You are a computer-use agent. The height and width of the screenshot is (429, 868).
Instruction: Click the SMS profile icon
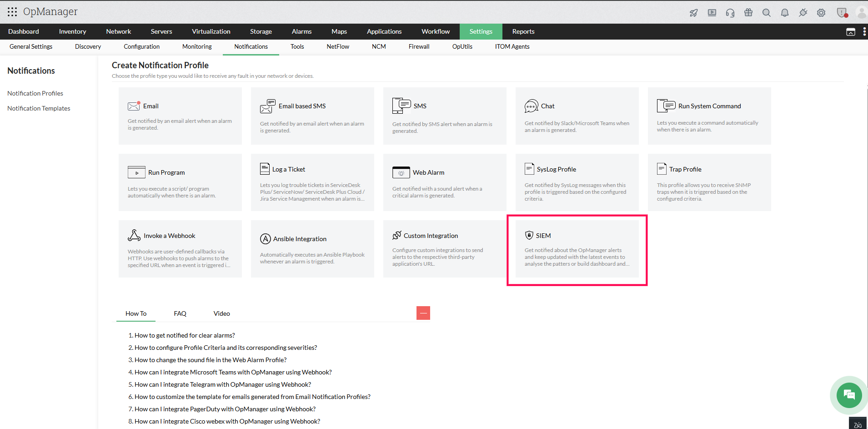point(401,106)
